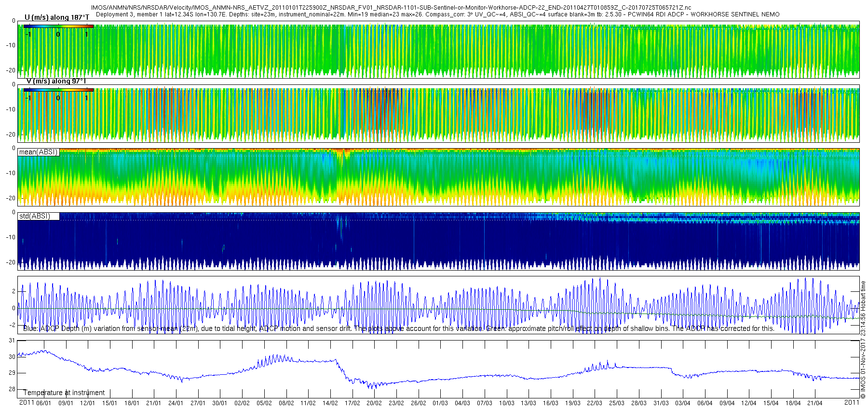This screenshot has height=410, width=868.
Task: Click the "30/01" date tick label
Action: click(x=220, y=403)
